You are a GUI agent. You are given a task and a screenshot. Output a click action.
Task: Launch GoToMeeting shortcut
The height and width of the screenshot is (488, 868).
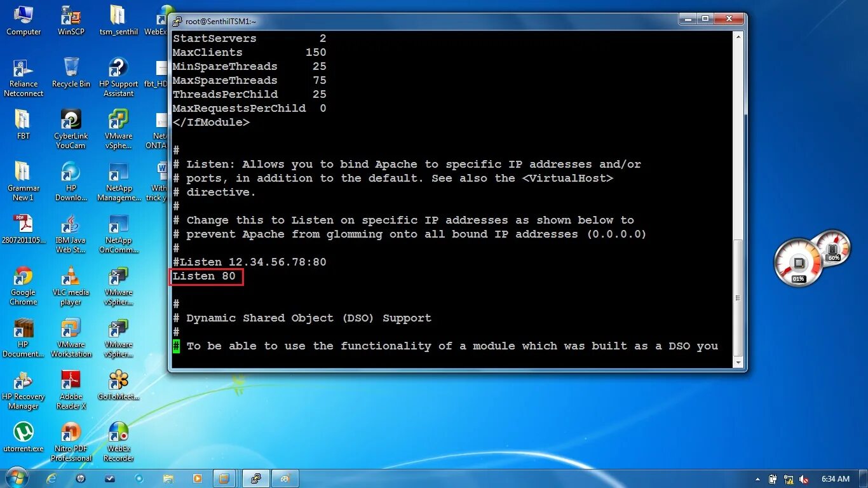(119, 385)
